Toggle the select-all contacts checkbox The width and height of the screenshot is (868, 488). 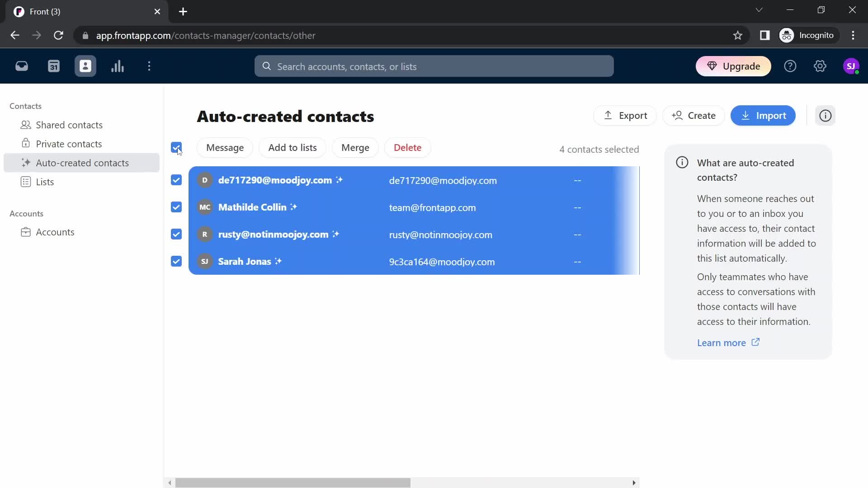click(x=176, y=147)
